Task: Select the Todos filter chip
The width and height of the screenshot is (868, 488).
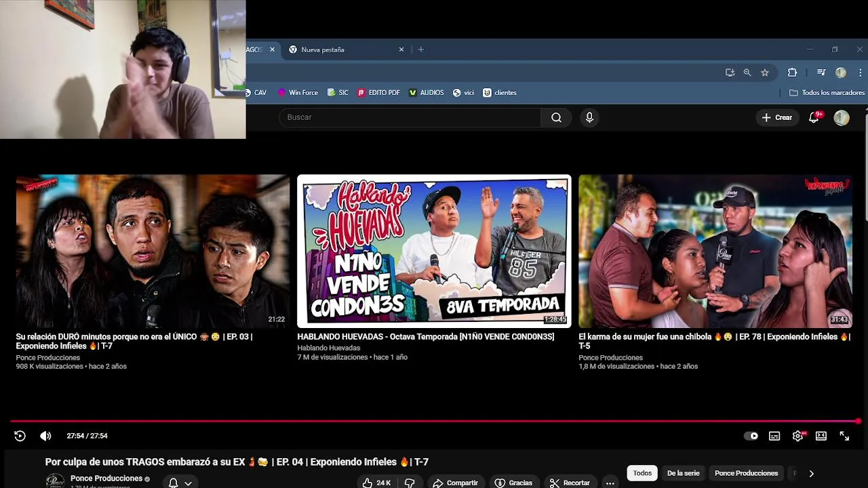Action: click(642, 473)
